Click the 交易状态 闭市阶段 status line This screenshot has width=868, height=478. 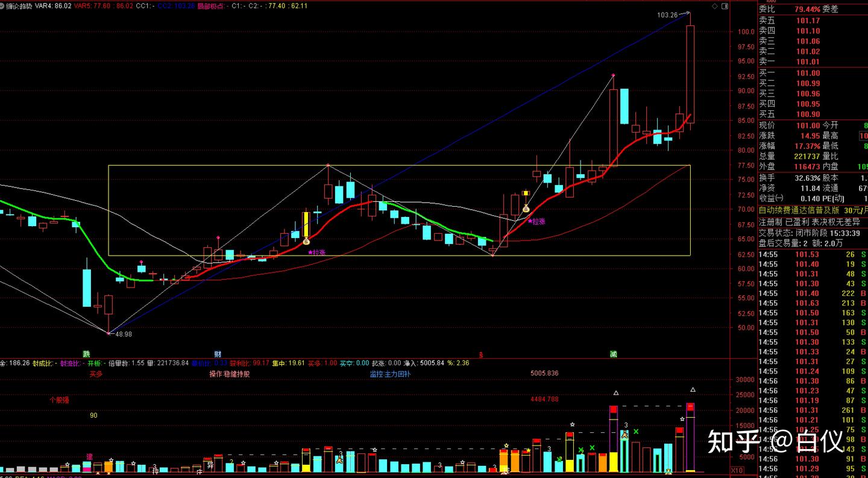click(809, 233)
